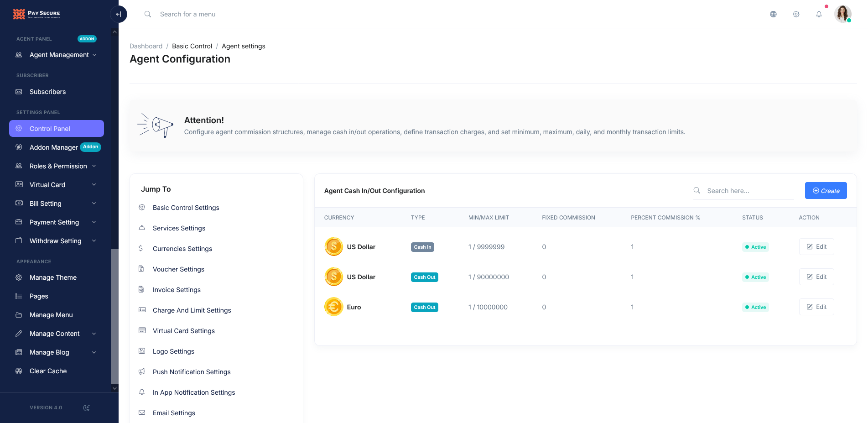Image resolution: width=868 pixels, height=423 pixels.
Task: Click the Active status badge for Euro
Action: 755,307
